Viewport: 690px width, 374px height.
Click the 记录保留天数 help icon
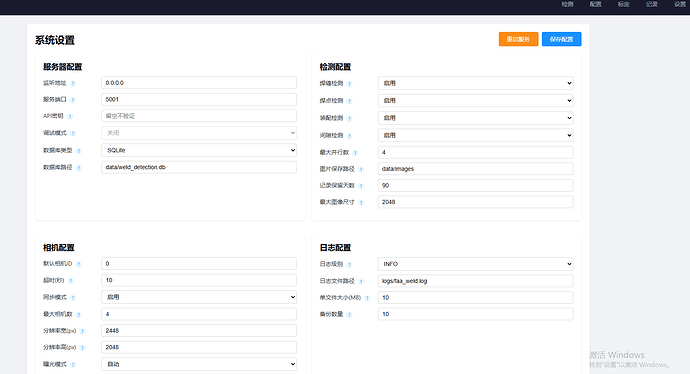[361, 186]
